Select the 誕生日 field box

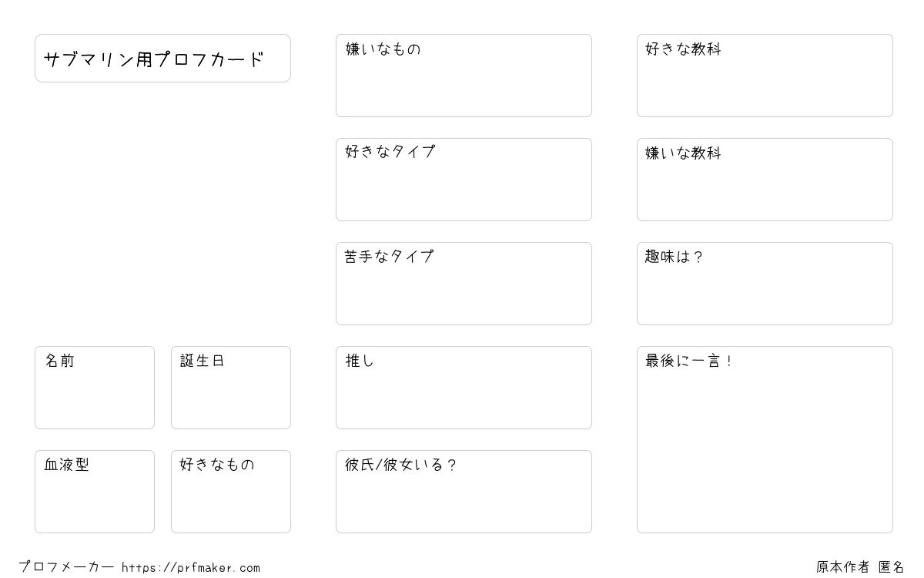(231, 388)
